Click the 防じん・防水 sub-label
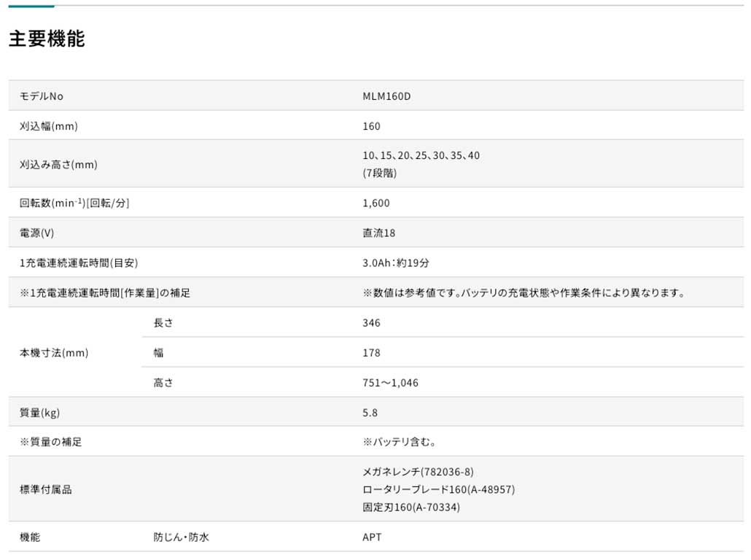Viewport: 751px width, 560px height. [181, 537]
